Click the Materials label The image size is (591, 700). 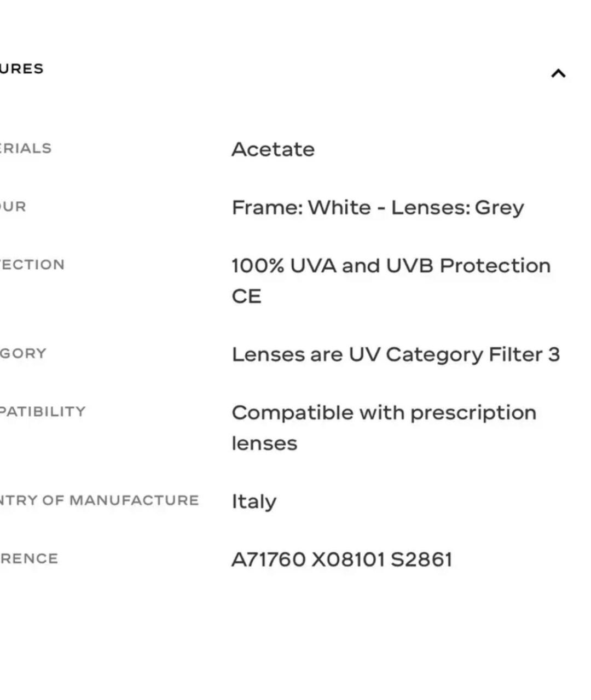coord(26,148)
